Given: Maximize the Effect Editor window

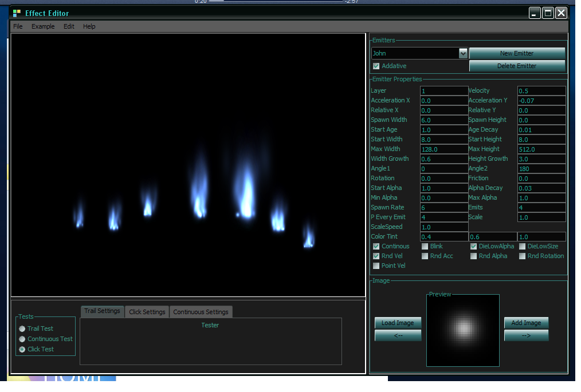Looking at the screenshot, I should pos(548,13).
